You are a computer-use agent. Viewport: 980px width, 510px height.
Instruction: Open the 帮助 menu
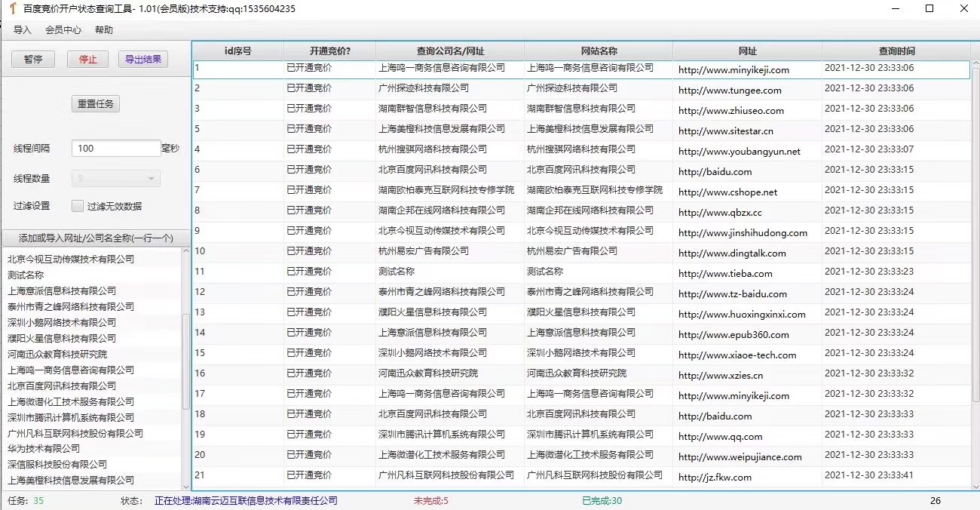point(104,30)
